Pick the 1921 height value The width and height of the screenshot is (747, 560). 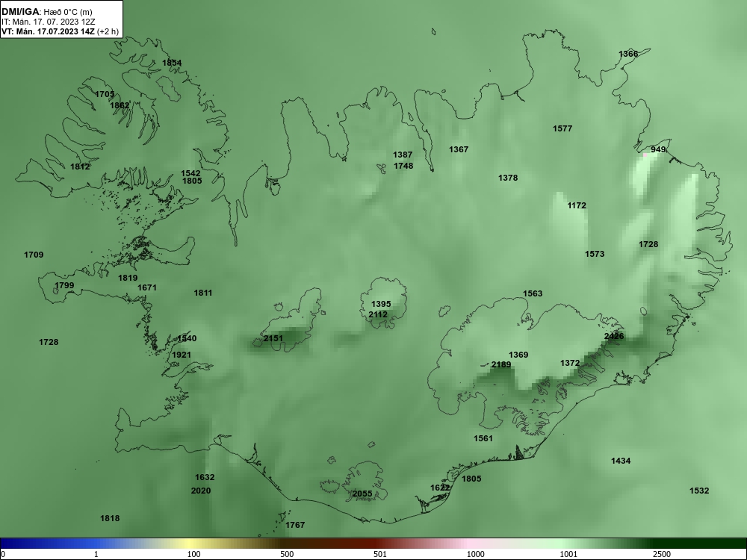tap(182, 355)
